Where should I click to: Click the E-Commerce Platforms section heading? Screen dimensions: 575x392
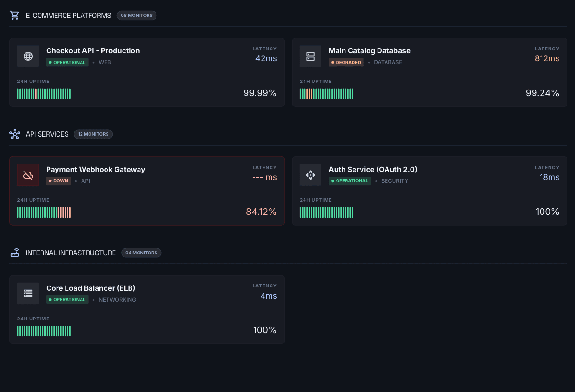pyautogui.click(x=69, y=16)
